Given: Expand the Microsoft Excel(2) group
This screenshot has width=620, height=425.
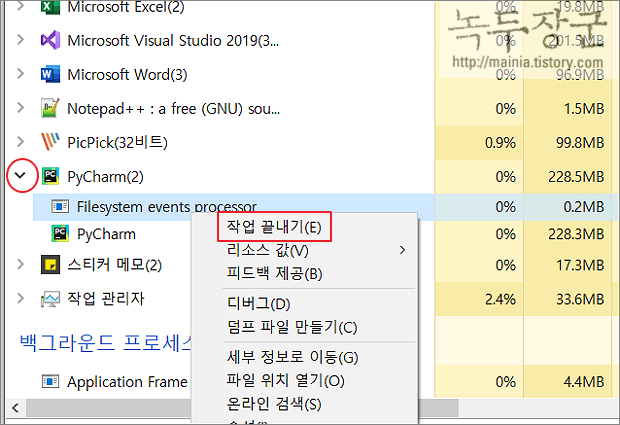Looking at the screenshot, I should coord(21,6).
